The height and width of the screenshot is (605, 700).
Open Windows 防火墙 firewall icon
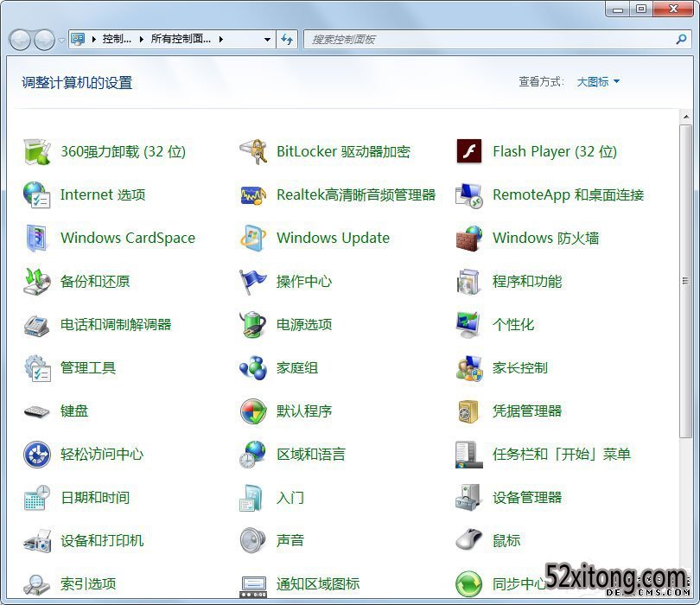(x=469, y=238)
